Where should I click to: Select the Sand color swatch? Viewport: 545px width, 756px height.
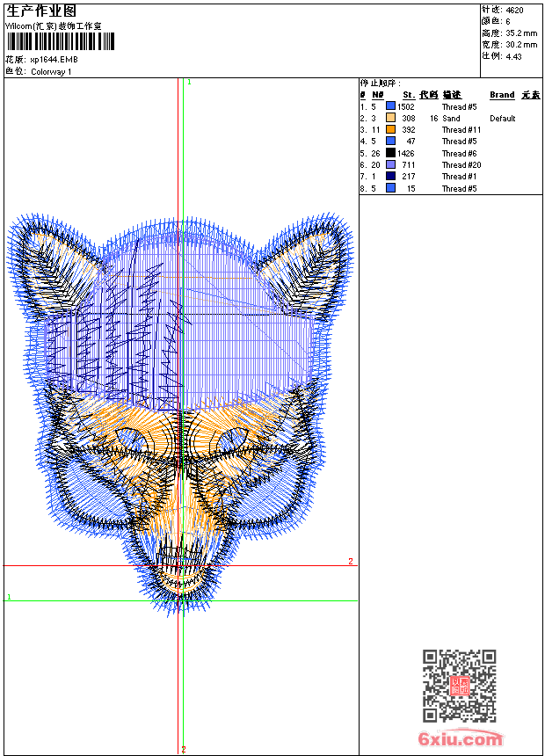[390, 118]
